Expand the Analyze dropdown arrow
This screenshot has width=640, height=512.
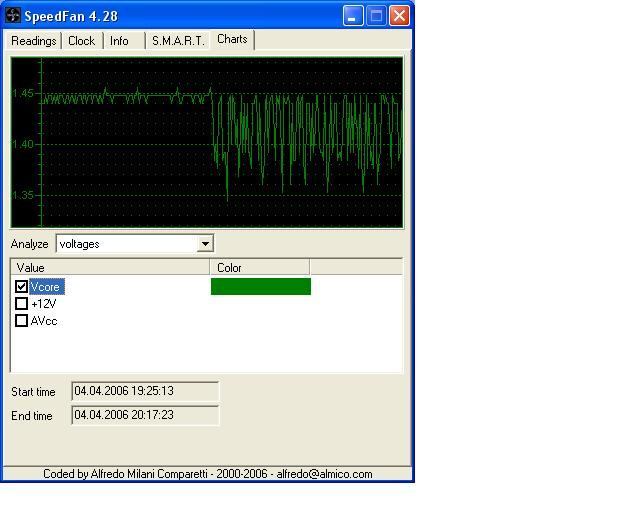click(x=205, y=244)
